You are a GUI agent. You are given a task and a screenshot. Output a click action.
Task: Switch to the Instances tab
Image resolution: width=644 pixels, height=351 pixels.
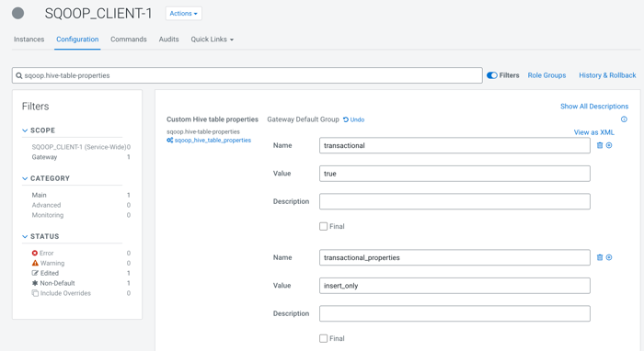[x=29, y=40]
